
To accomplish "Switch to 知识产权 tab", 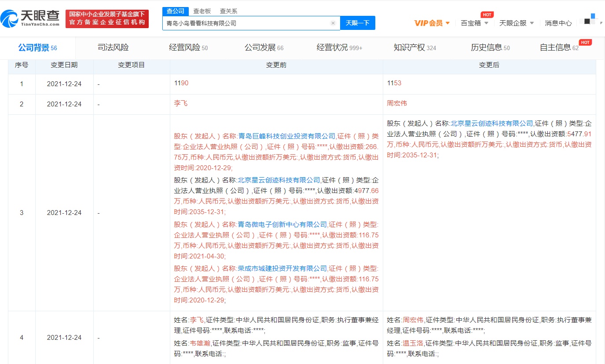I will pyautogui.click(x=415, y=47).
